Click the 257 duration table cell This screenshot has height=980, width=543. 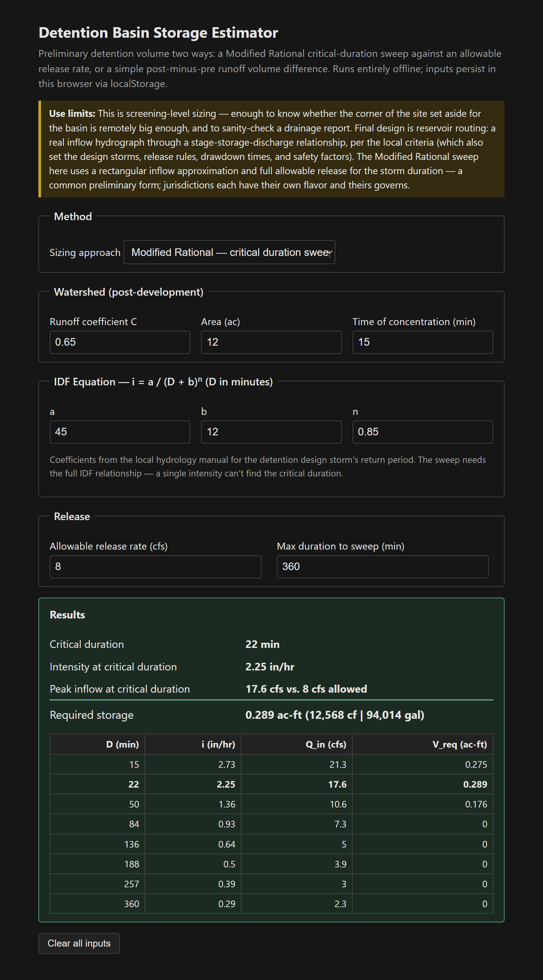point(97,884)
